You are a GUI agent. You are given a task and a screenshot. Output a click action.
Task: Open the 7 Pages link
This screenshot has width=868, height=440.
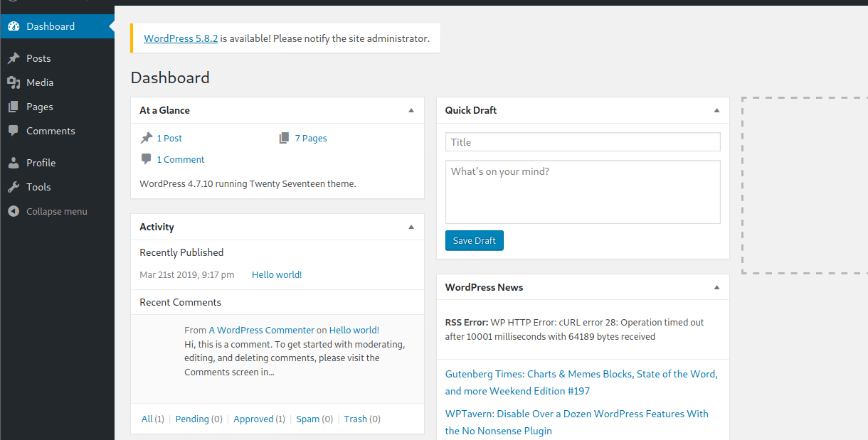tap(311, 138)
